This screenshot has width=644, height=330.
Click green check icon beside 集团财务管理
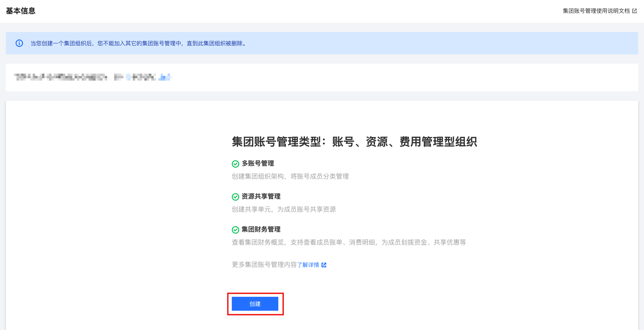[235, 230]
